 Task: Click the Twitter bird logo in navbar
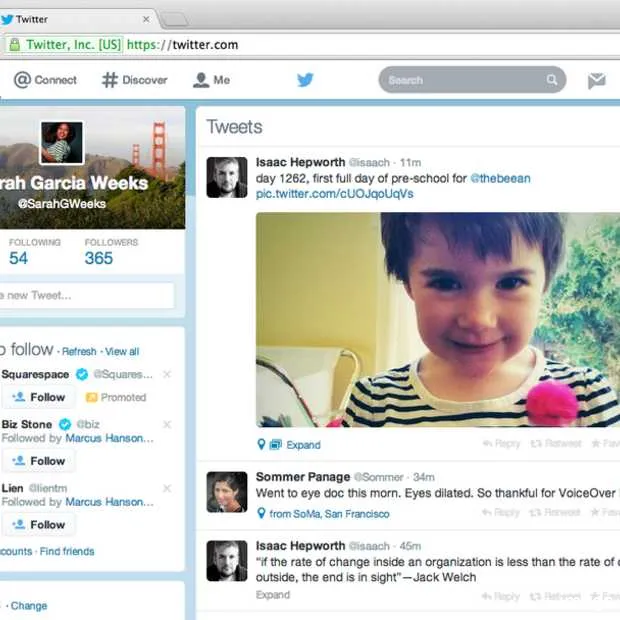coord(305,79)
